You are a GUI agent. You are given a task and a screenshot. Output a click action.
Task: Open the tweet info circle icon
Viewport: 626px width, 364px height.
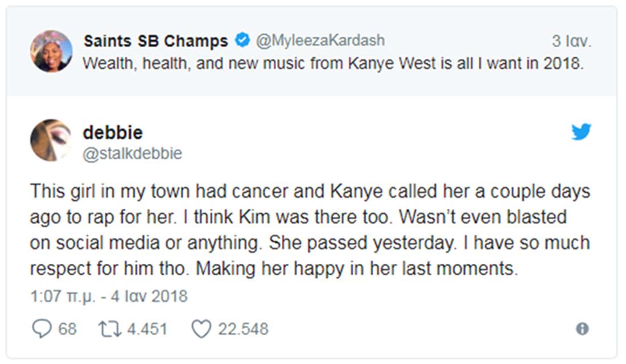click(582, 329)
